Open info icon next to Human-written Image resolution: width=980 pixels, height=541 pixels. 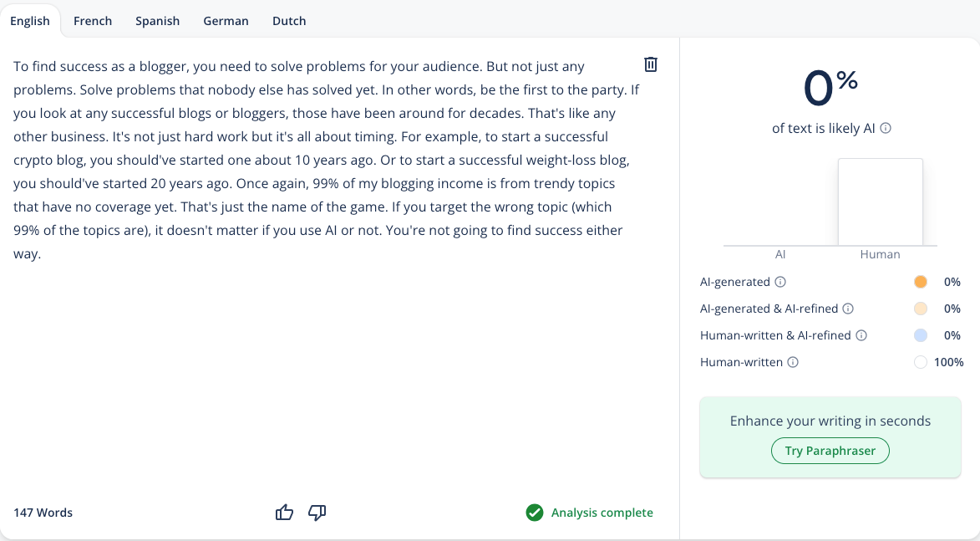click(793, 362)
